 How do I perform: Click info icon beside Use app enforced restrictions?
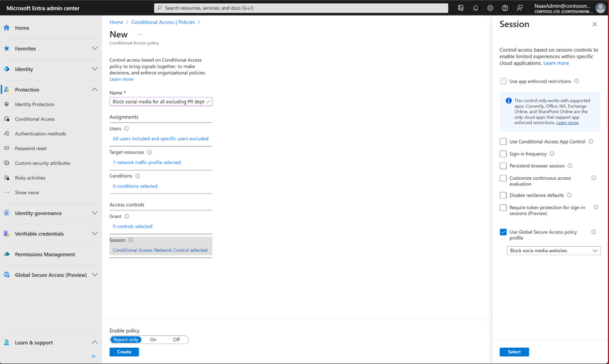coord(577,81)
